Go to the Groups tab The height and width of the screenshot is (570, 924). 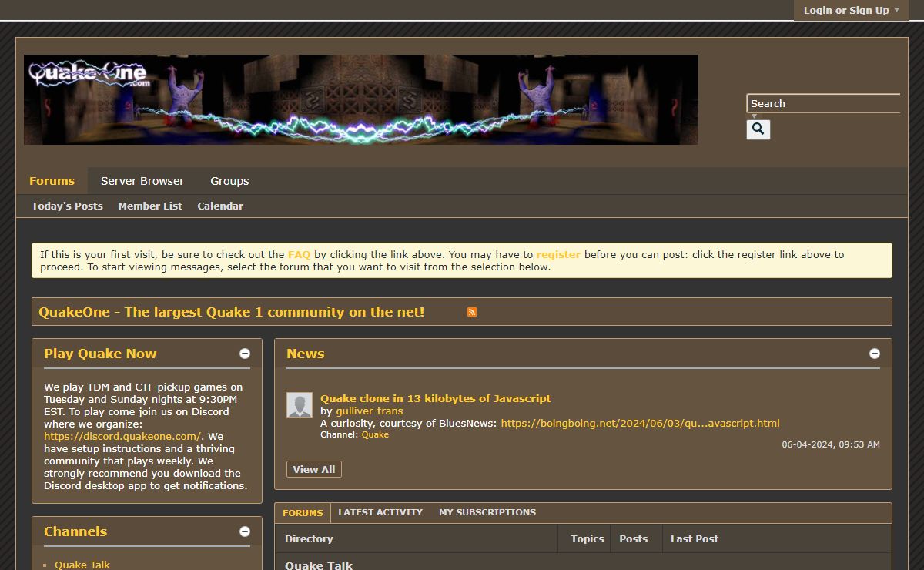tap(229, 181)
